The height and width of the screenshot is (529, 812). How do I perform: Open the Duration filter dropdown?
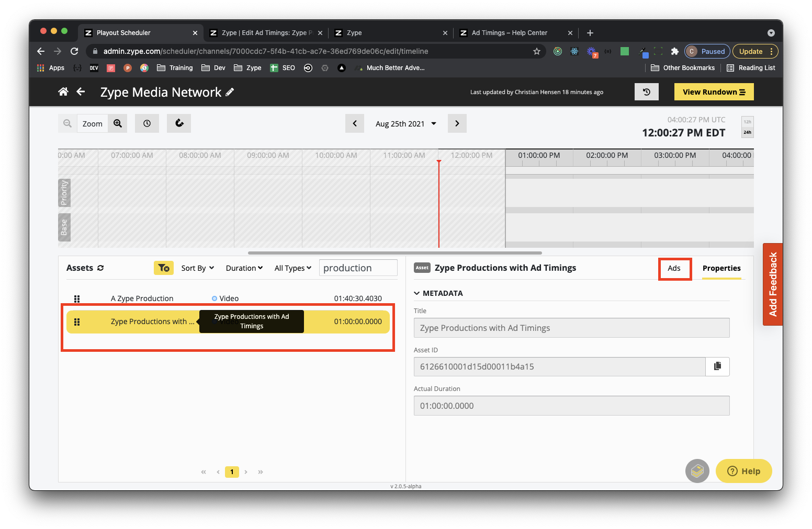tap(244, 268)
